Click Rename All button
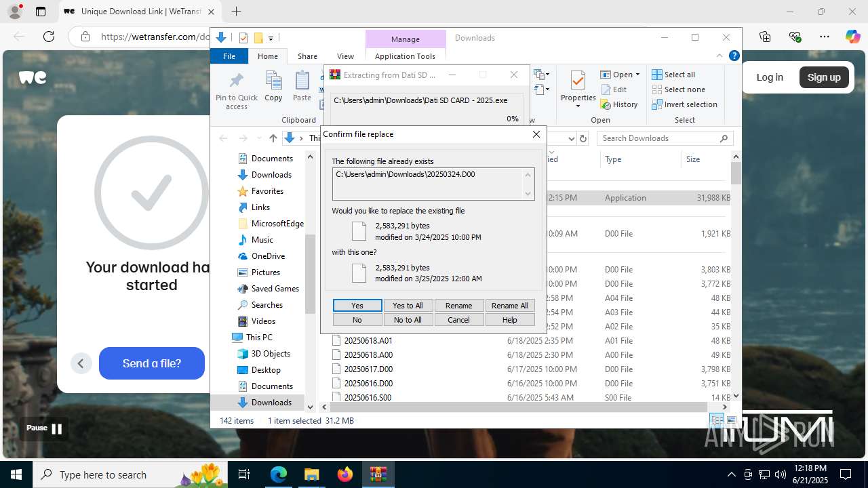The width and height of the screenshot is (868, 488). (x=509, y=306)
